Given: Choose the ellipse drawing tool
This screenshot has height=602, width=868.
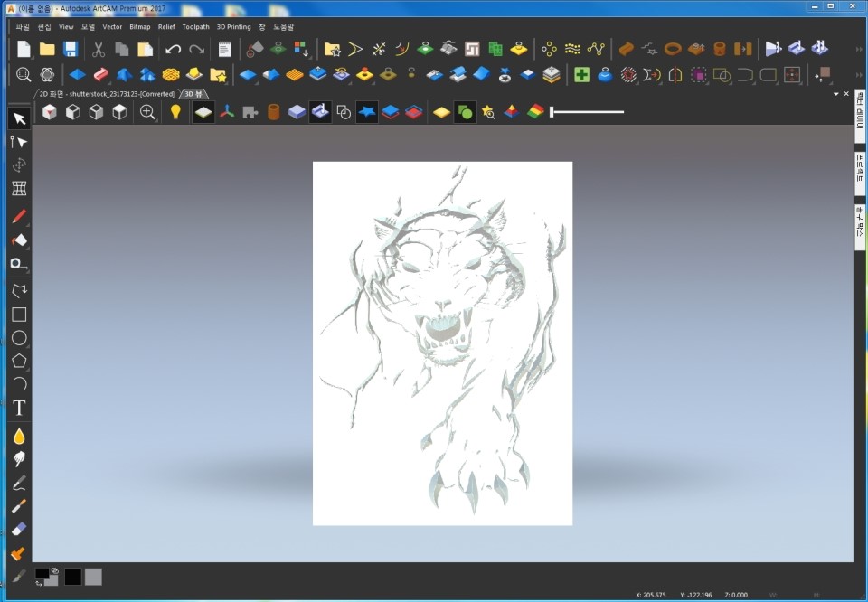Looking at the screenshot, I should click(19, 338).
